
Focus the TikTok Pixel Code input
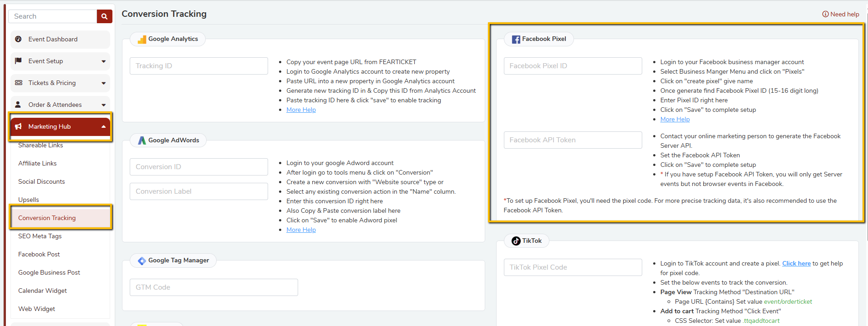[573, 267]
